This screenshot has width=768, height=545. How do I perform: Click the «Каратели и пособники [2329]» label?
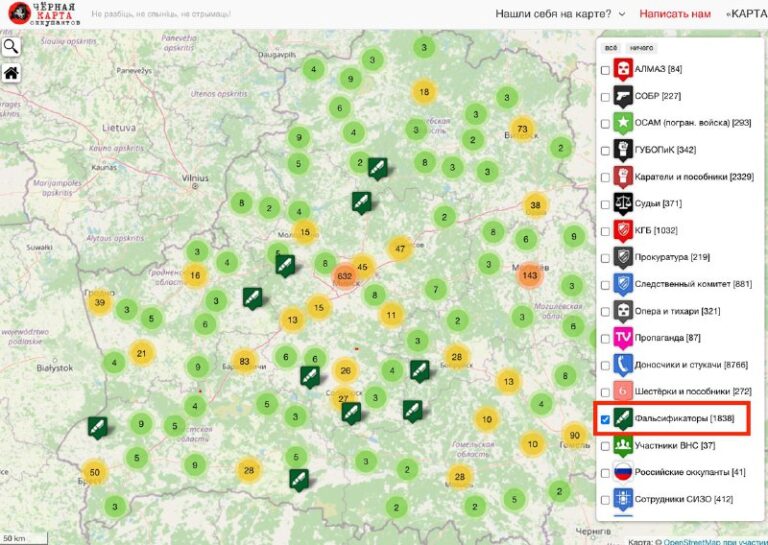(x=694, y=177)
